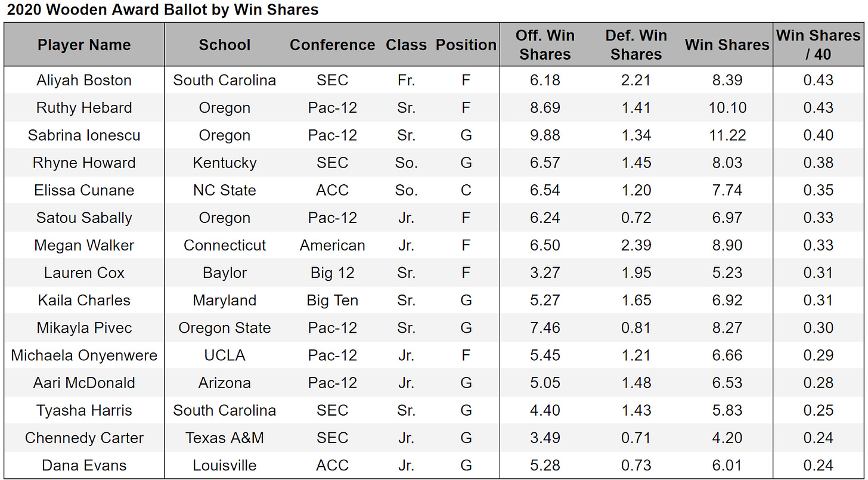Select the Big Ten conference cell
Image resolution: width=868 pixels, height=480 pixels.
point(332,300)
